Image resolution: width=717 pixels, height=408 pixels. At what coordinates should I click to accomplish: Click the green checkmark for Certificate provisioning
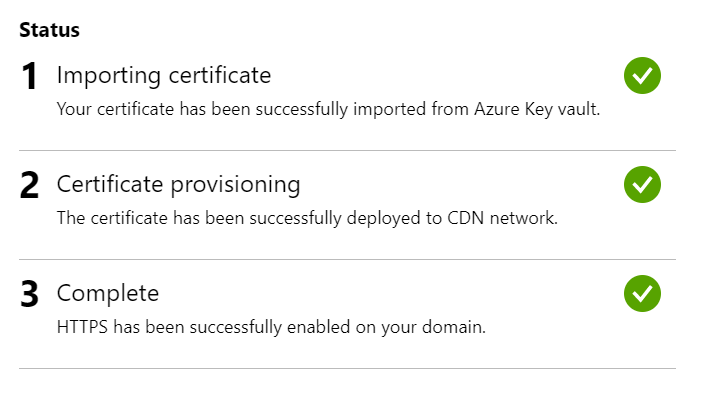(x=642, y=184)
